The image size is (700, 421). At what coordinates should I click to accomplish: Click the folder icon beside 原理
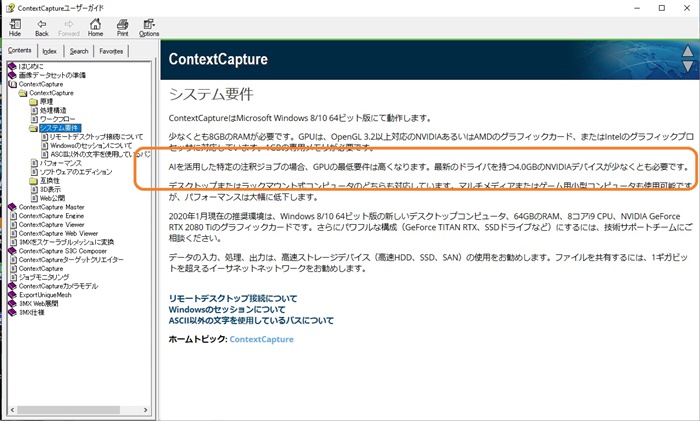[x=33, y=101]
